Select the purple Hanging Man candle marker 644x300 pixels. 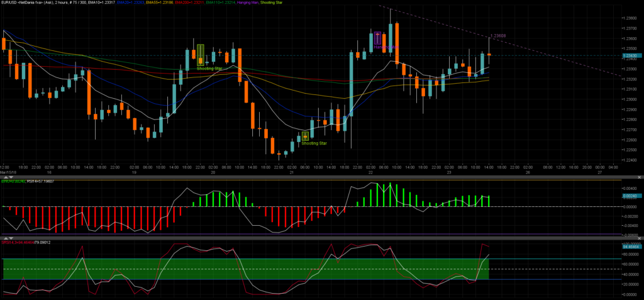point(377,37)
